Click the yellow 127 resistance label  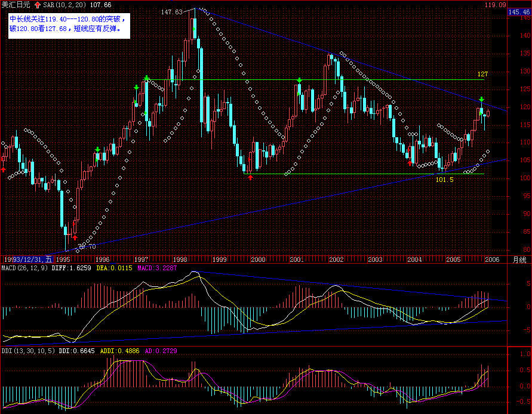pyautogui.click(x=482, y=73)
